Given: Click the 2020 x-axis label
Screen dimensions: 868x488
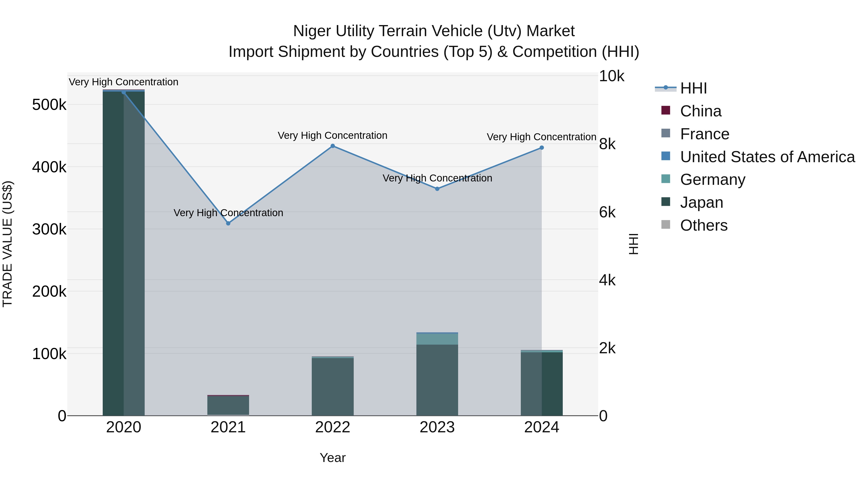Looking at the screenshot, I should (124, 427).
